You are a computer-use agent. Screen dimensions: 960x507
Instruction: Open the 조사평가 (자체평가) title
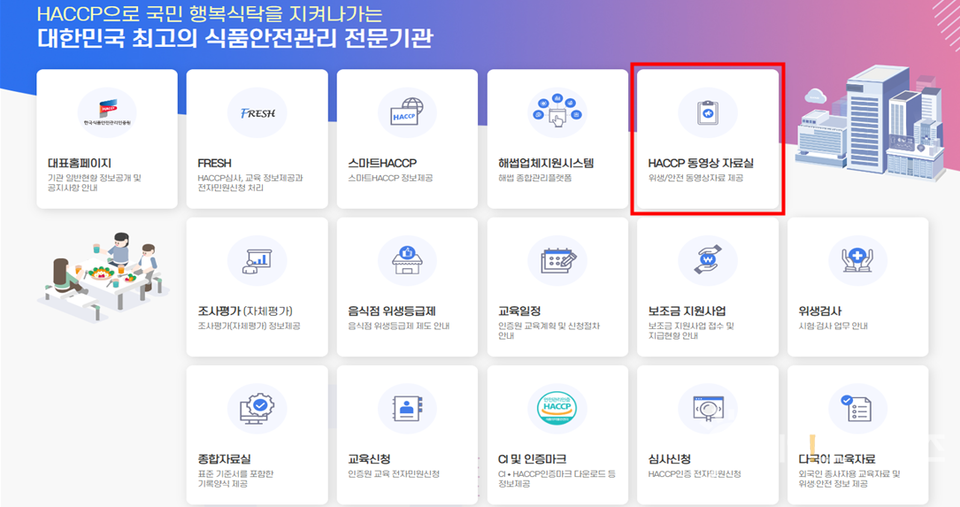point(245,311)
